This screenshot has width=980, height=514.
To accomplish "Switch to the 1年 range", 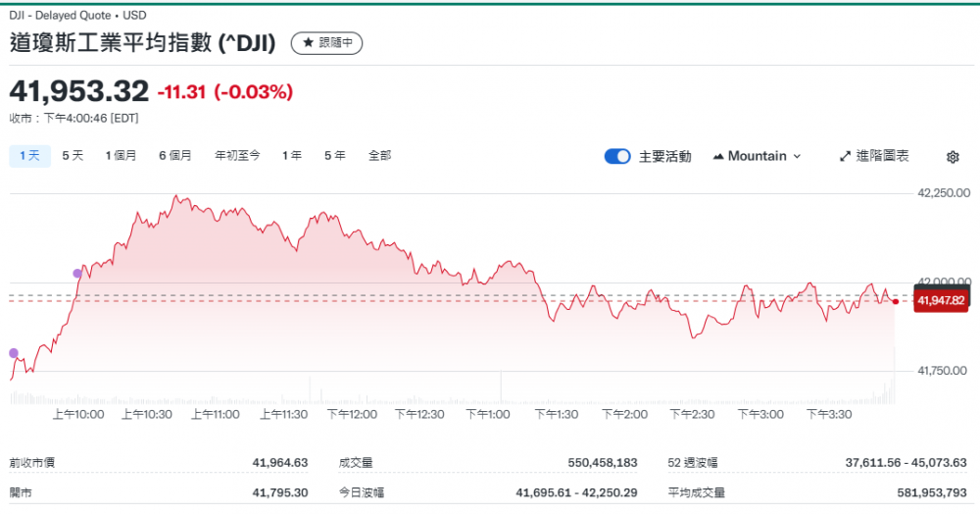I will pos(291,155).
